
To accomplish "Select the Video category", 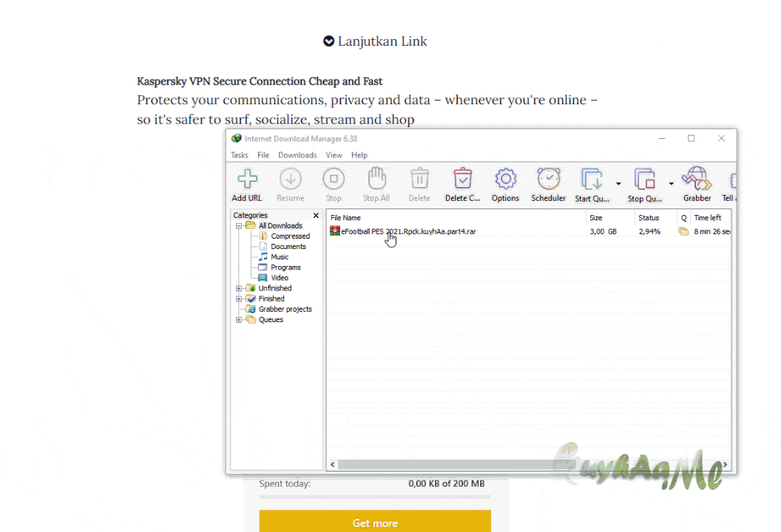I will click(273, 278).
